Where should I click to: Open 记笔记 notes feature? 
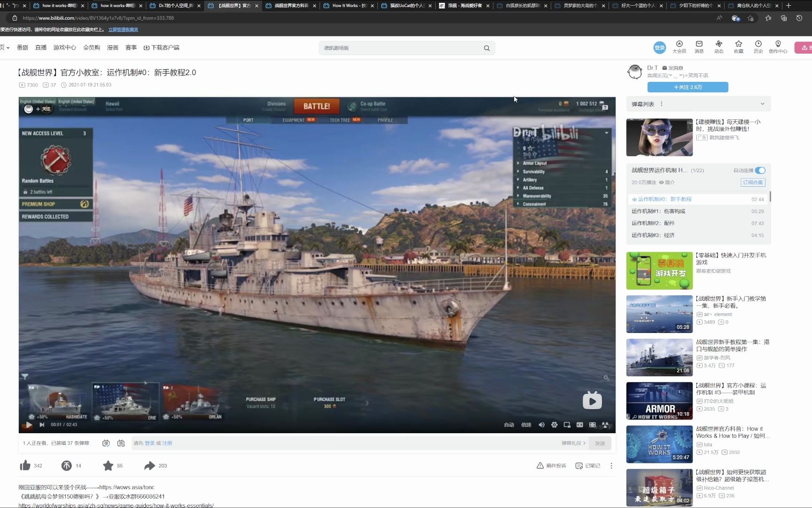[588, 466]
